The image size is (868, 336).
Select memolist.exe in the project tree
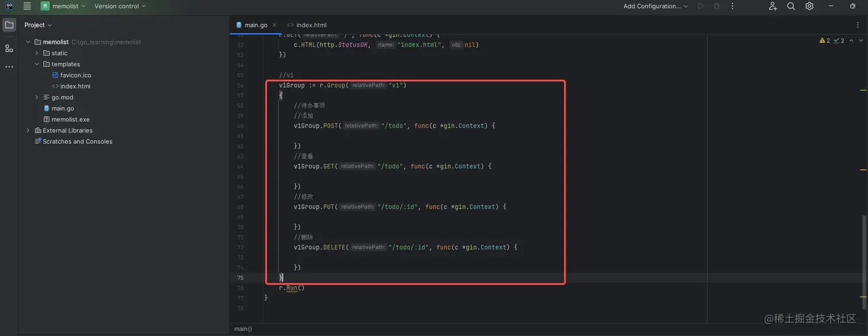(x=71, y=119)
